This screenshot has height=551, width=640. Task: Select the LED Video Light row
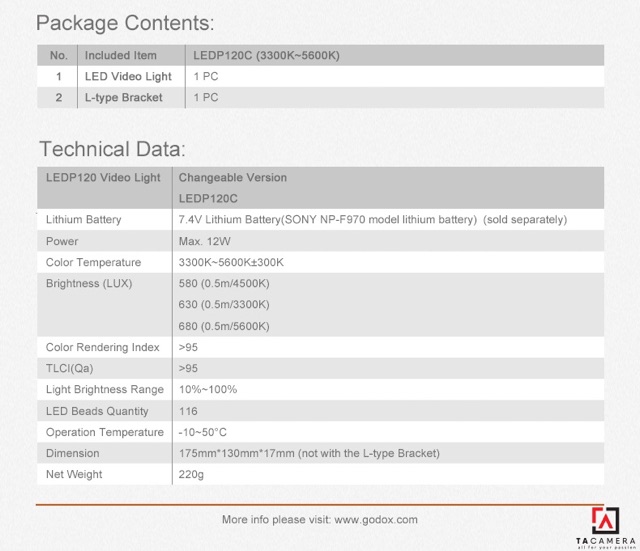[128, 76]
